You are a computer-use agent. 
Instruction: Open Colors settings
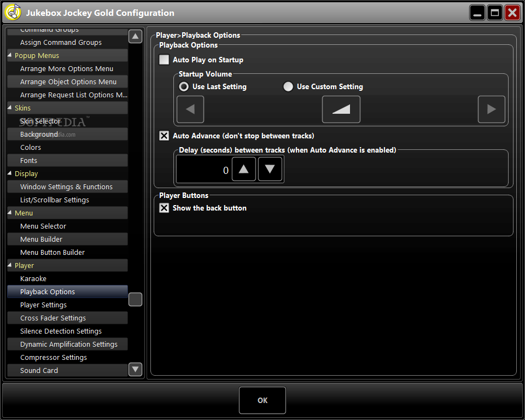(x=67, y=147)
